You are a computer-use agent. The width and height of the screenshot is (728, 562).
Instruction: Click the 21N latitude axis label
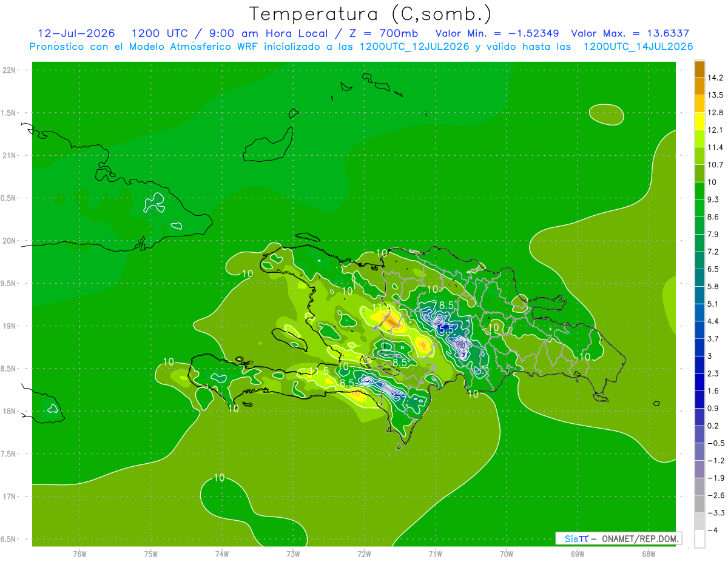point(10,156)
